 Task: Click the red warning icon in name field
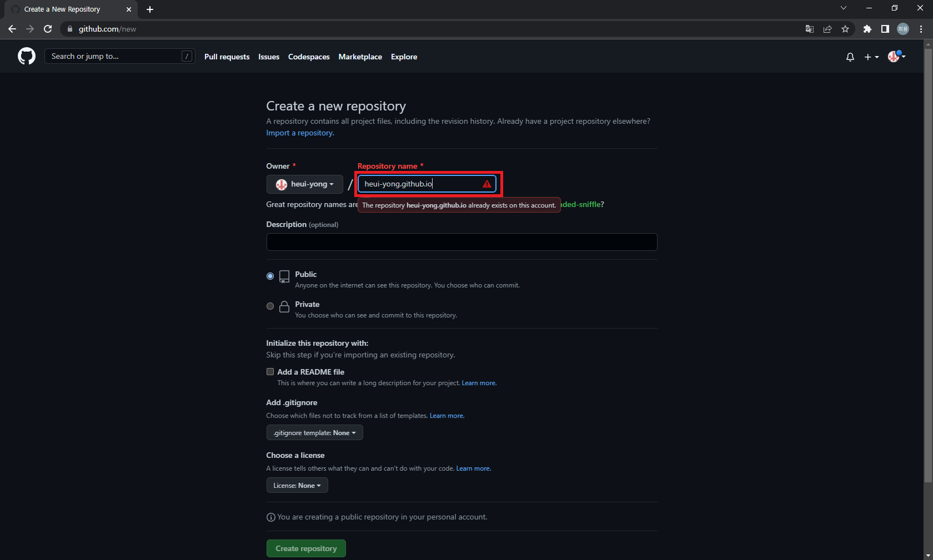coord(487,184)
